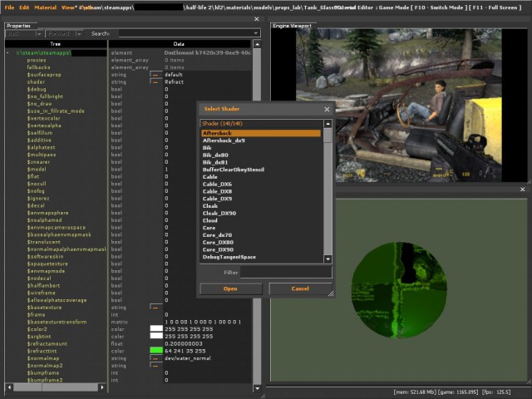Select the Cable_DX9 shader
Screen dimensions: 532x399
click(260, 199)
